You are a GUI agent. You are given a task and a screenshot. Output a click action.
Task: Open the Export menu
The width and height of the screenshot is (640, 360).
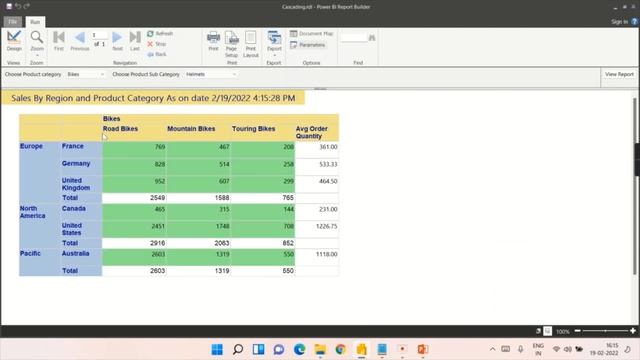pos(274,43)
